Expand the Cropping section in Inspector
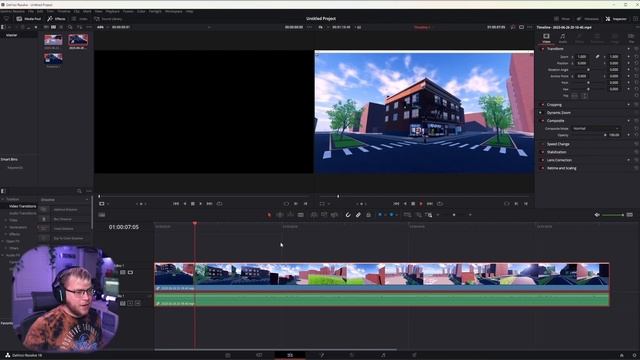The image size is (640, 360). click(554, 105)
